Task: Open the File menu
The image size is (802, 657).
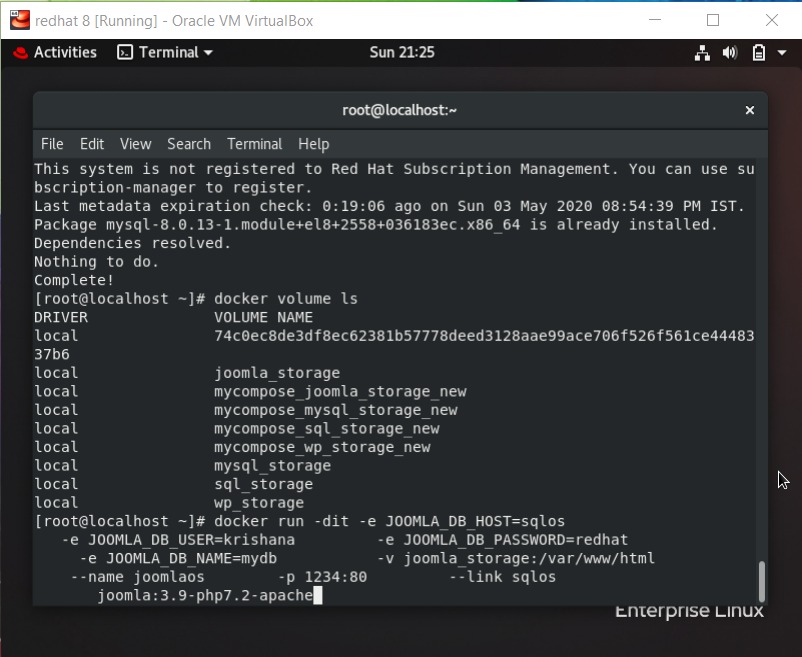Action: pyautogui.click(x=52, y=144)
